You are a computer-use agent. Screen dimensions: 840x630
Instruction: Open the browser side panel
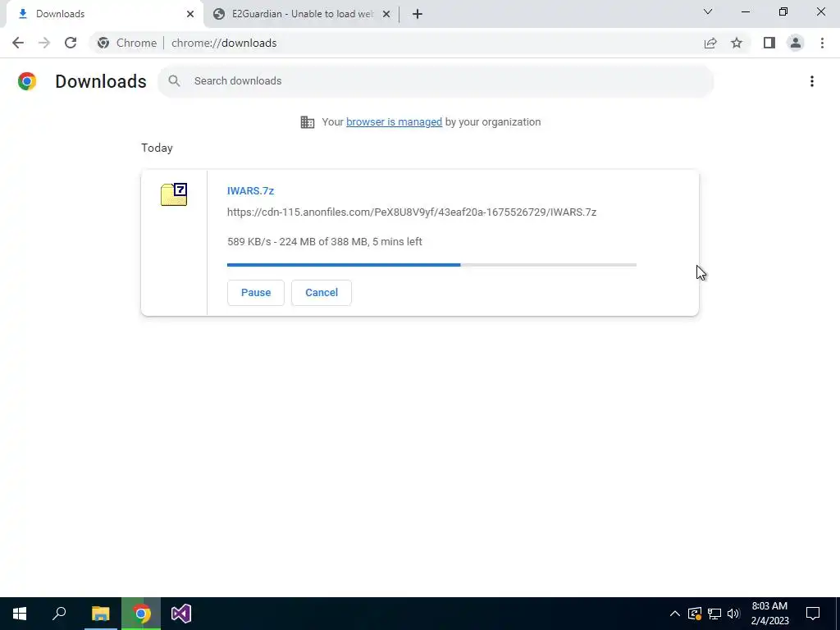click(x=769, y=43)
